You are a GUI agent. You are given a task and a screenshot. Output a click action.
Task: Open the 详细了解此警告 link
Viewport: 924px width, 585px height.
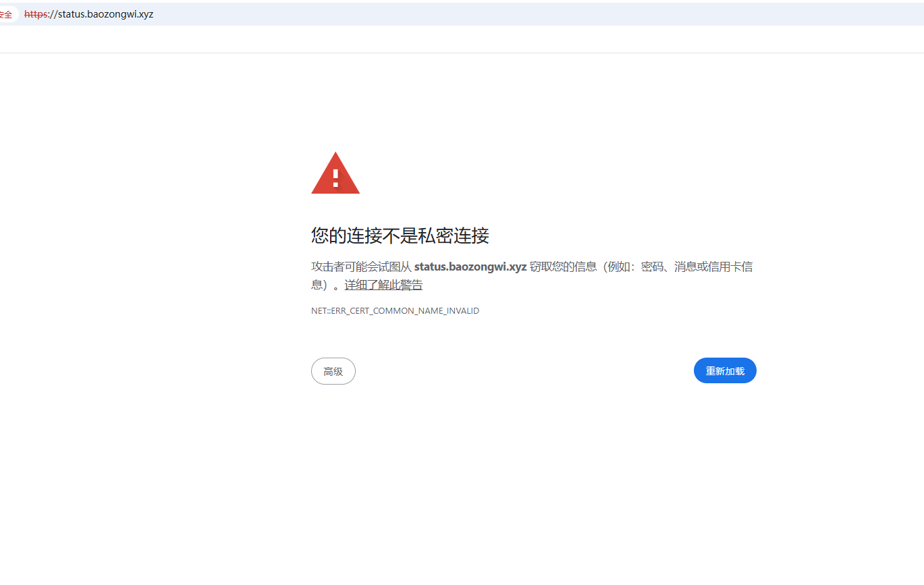(383, 285)
